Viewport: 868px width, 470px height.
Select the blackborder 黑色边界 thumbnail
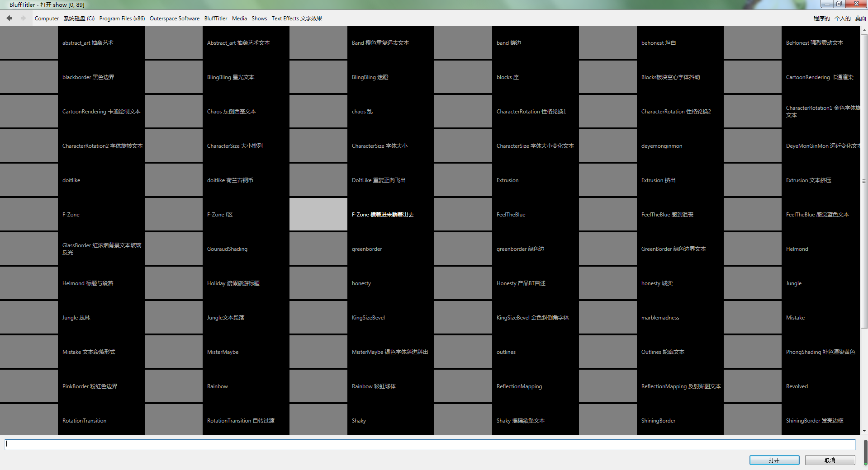29,77
